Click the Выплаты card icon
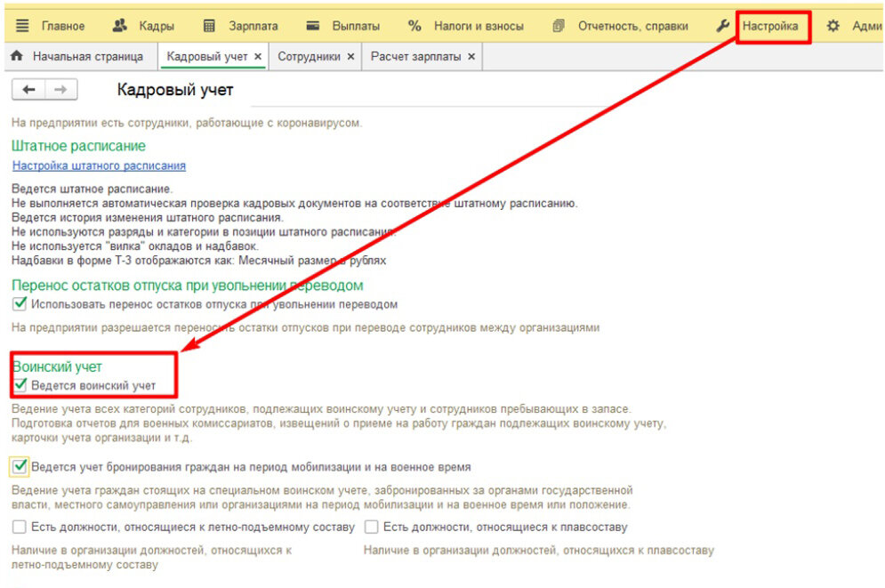 pyautogui.click(x=313, y=26)
